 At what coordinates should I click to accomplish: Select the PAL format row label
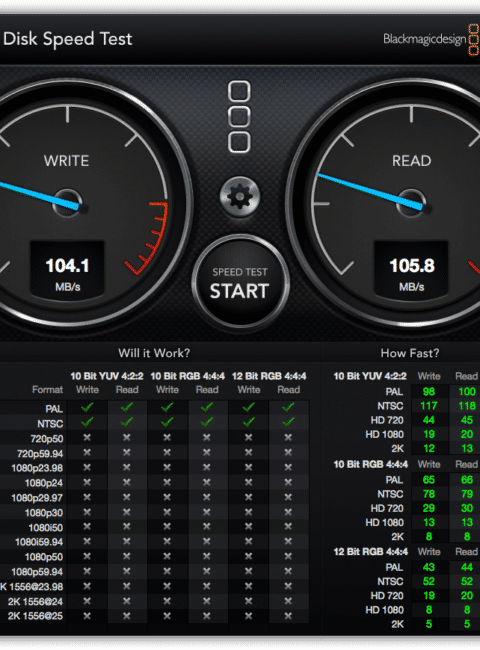tap(54, 409)
